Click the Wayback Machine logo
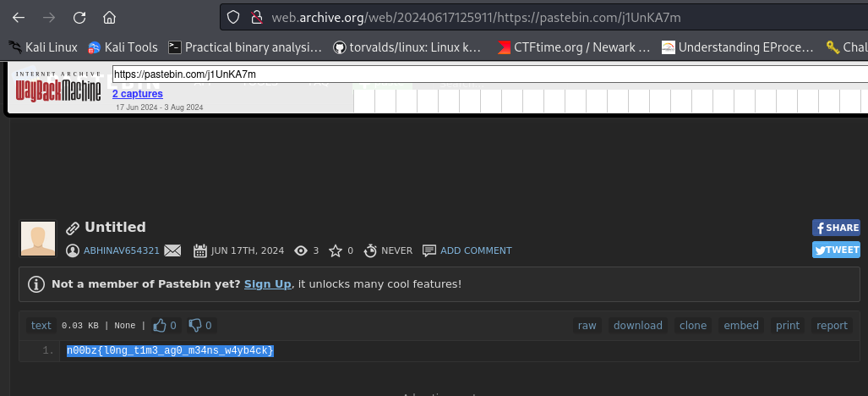 (x=57, y=89)
